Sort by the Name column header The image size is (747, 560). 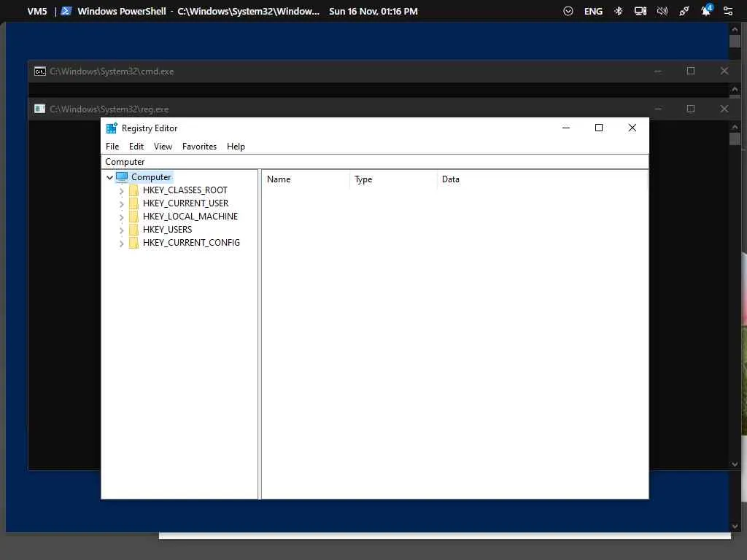coord(306,179)
